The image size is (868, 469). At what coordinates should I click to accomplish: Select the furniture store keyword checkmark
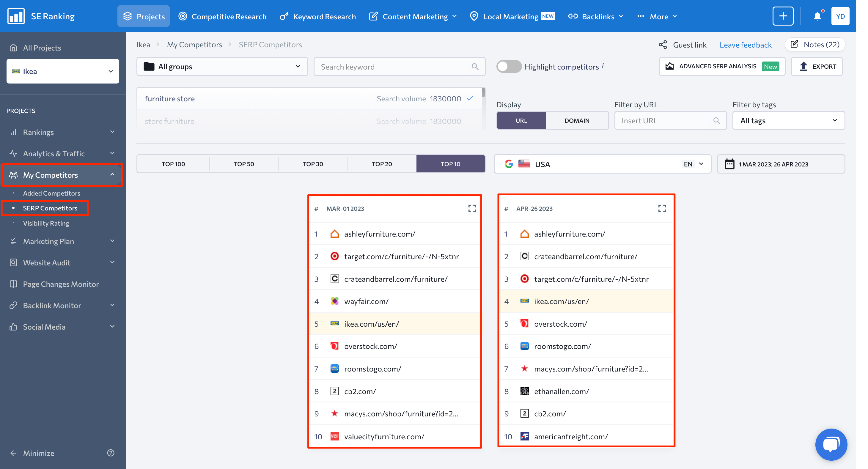[470, 98]
